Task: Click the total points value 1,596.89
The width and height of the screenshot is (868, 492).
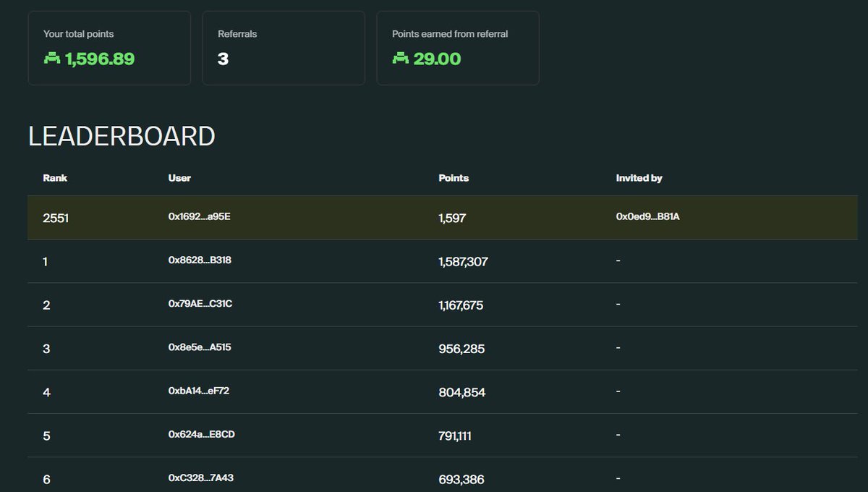Action: point(100,59)
